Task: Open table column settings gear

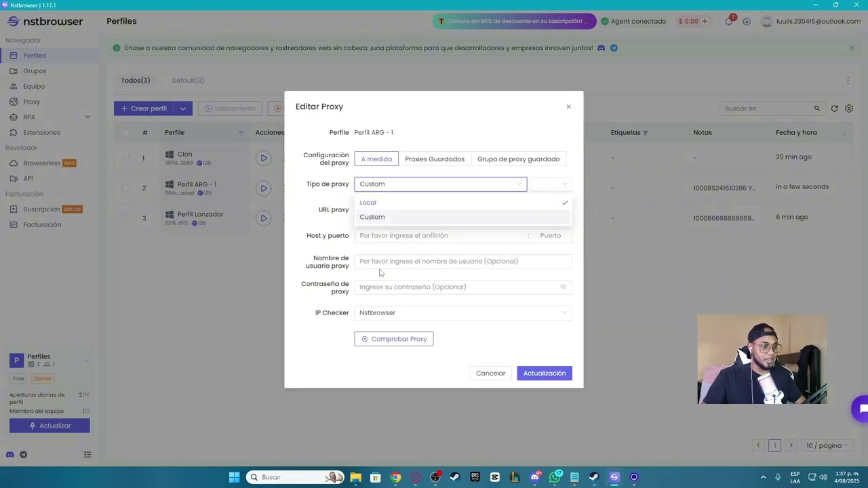Action: click(x=848, y=108)
